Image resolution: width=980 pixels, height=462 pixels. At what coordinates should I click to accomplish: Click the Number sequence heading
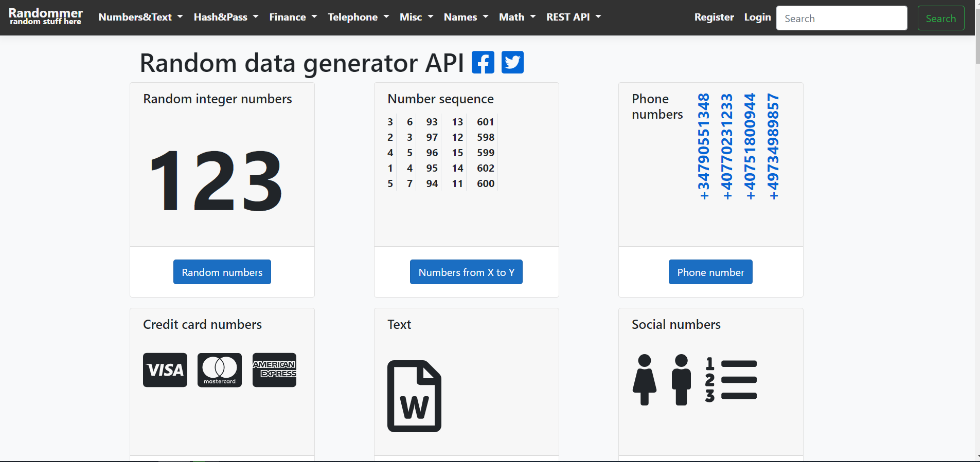[x=440, y=99]
